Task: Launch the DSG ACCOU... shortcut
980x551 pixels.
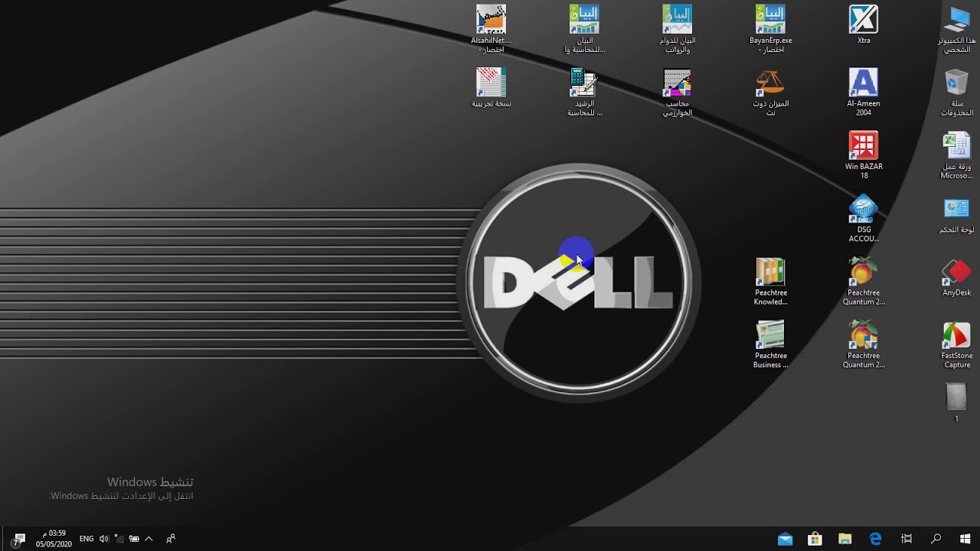Action: 864,219
